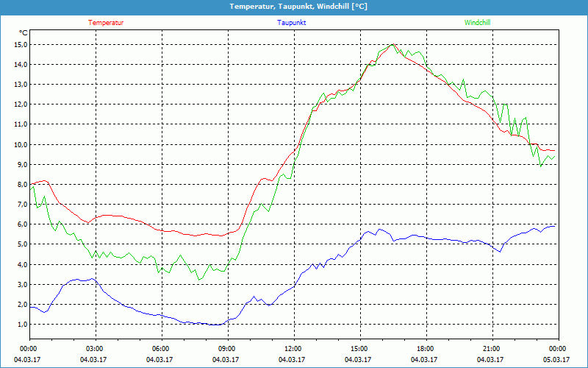
Task: Click the 15:00 time axis label
Action: coord(360,349)
